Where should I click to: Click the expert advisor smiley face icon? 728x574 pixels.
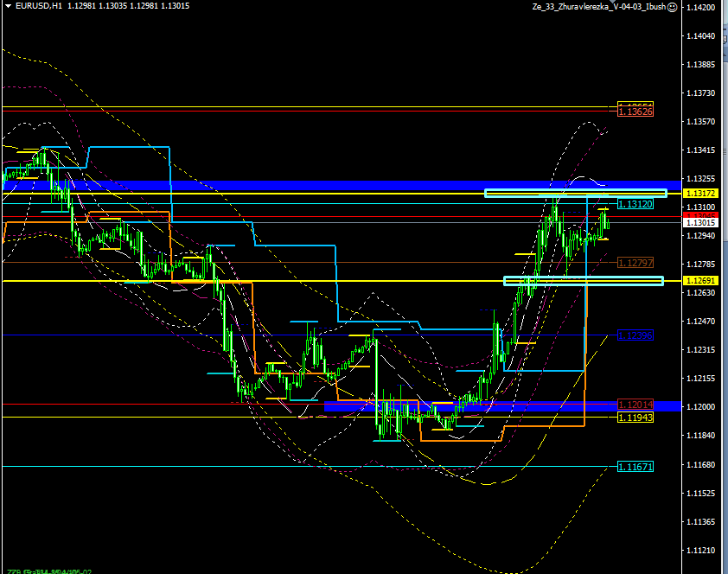coord(673,7)
